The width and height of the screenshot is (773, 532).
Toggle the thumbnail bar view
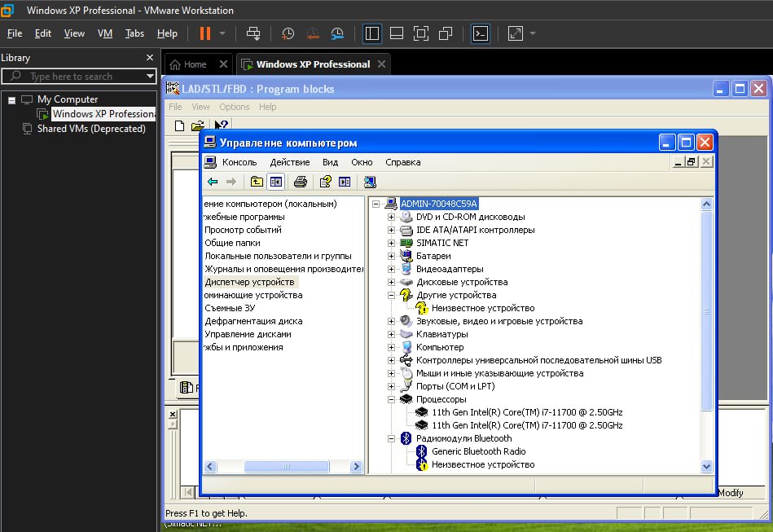[x=397, y=33]
